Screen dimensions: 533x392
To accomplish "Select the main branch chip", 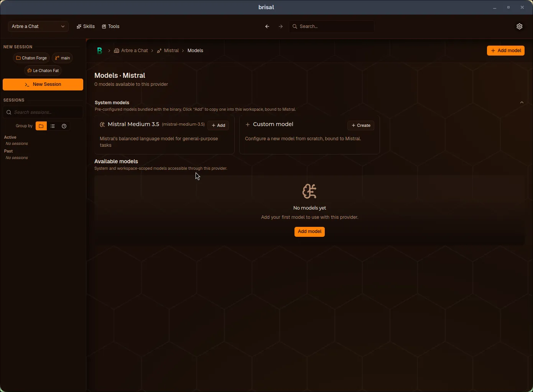I will coord(63,58).
